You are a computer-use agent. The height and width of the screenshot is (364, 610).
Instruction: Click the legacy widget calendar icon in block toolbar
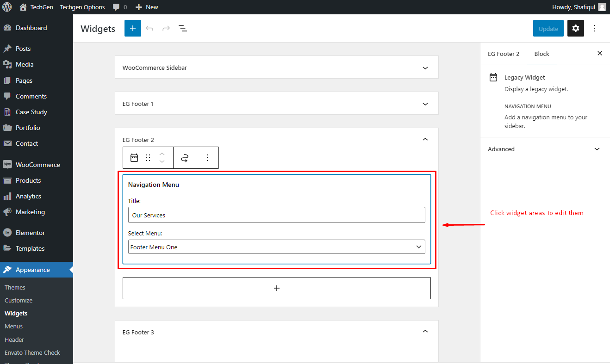134,158
